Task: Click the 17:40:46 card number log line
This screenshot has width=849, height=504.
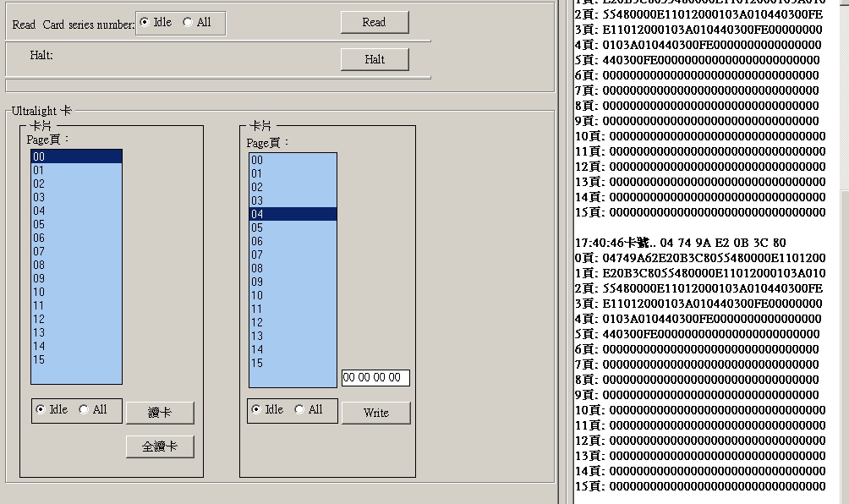Action: coord(680,243)
